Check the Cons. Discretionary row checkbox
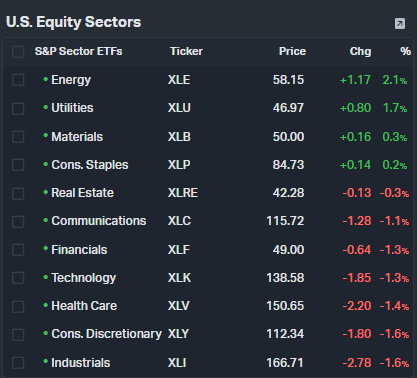This screenshot has width=417, height=378. point(18,334)
